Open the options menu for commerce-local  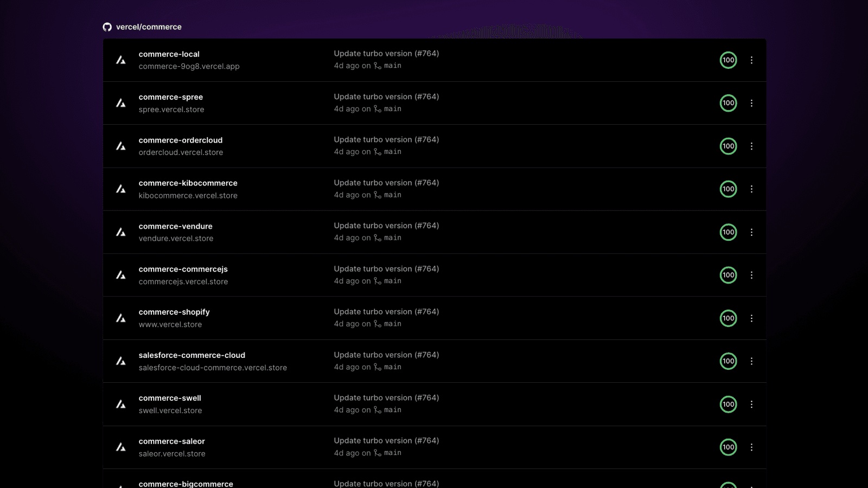tap(751, 60)
